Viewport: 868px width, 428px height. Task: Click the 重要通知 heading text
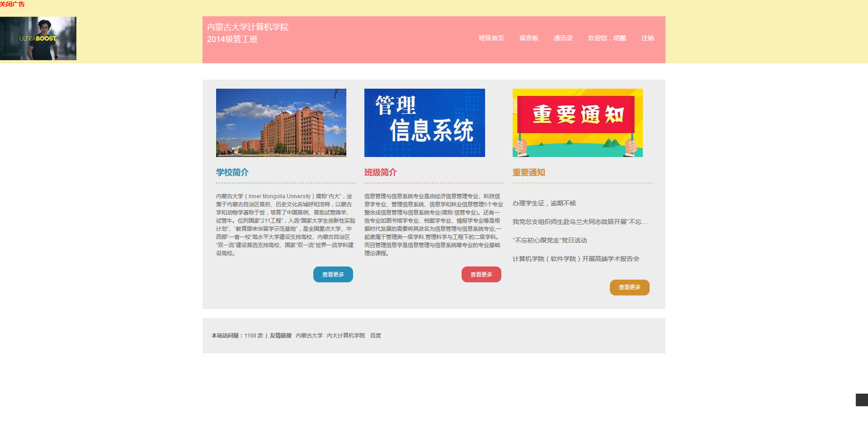(x=529, y=172)
